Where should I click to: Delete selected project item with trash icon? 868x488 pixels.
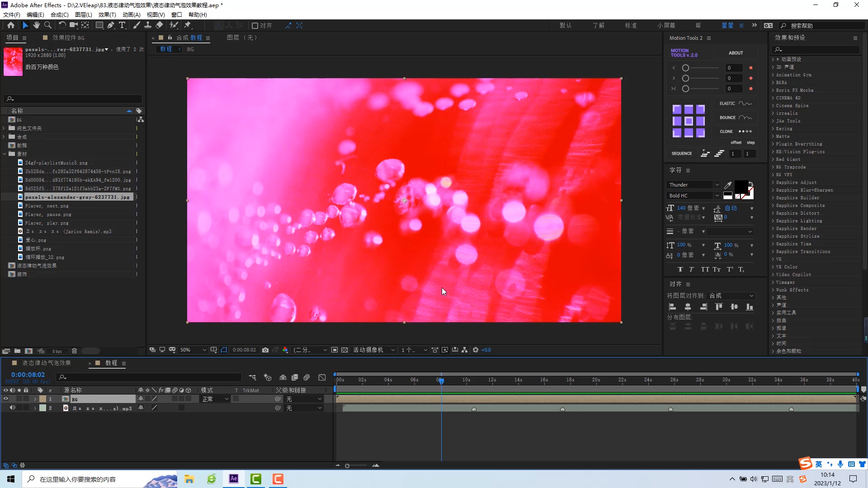(x=75, y=351)
